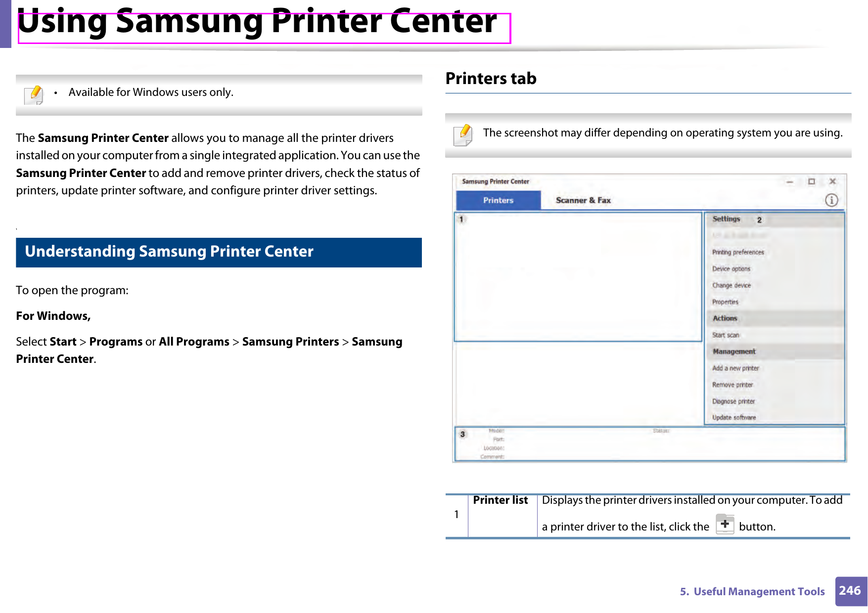Switch to the Printers tab
The image size is (868, 613).
click(498, 200)
